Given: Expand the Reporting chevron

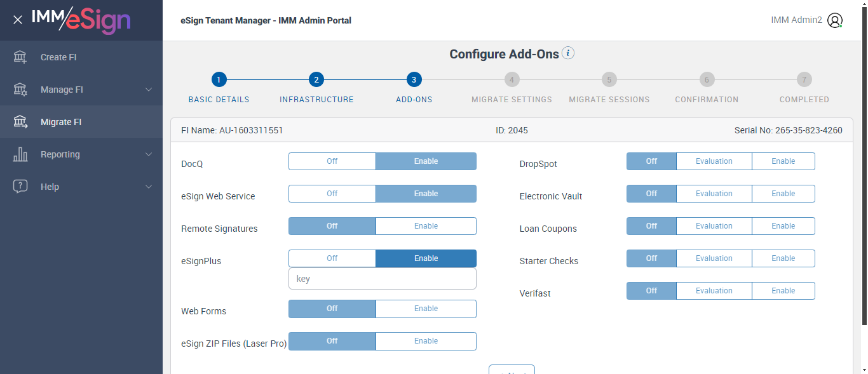Looking at the screenshot, I should (x=149, y=154).
